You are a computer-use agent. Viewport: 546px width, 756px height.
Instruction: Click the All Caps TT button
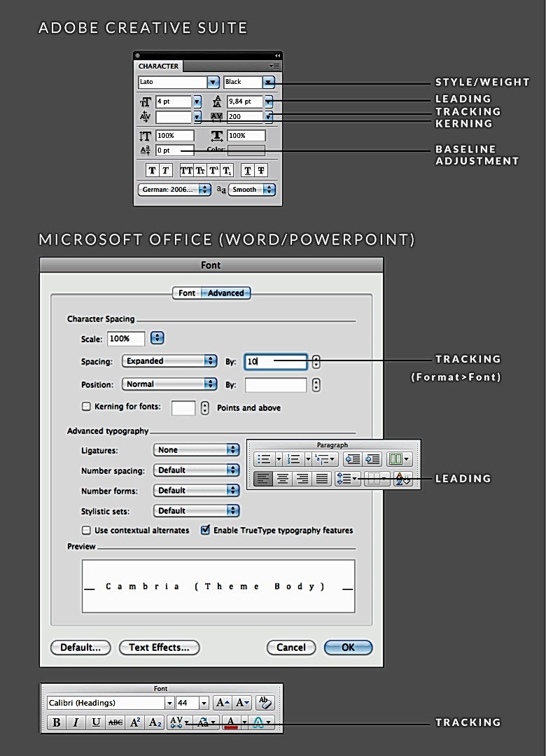click(185, 170)
